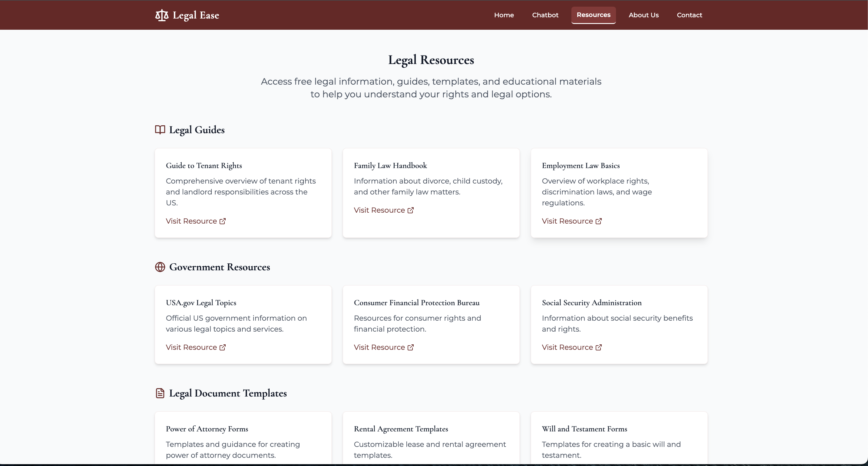Image resolution: width=868 pixels, height=466 pixels.
Task: Click the Legal Ease scales logo icon
Action: pyautogui.click(x=161, y=15)
